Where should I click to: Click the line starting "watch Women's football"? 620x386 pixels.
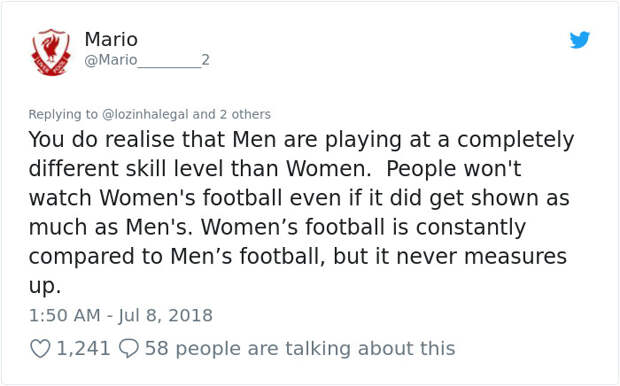coord(299,198)
